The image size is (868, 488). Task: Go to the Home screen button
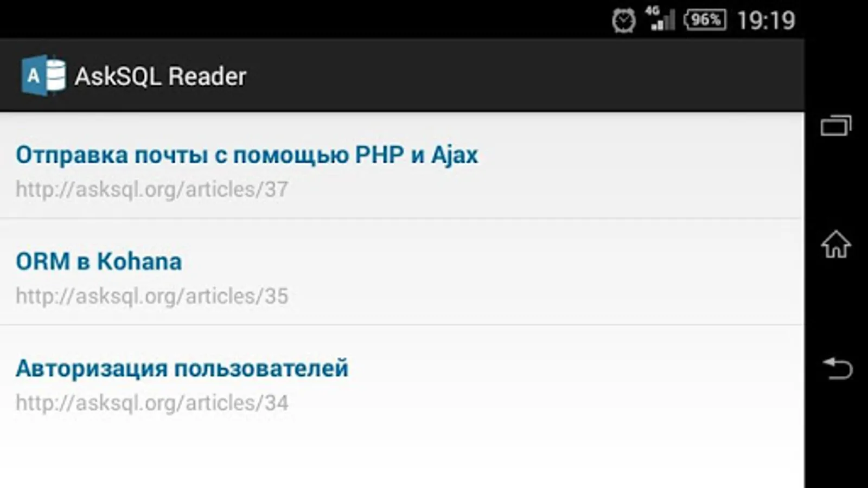[x=836, y=244]
